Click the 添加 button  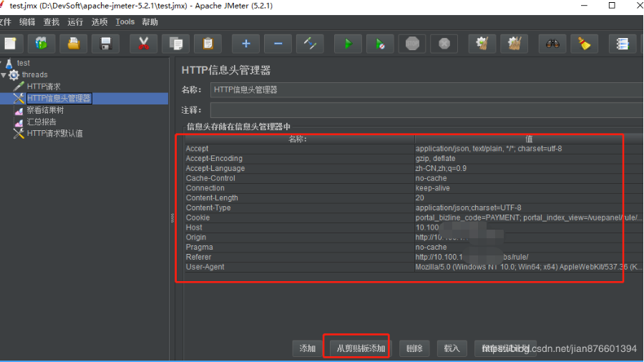click(x=307, y=348)
